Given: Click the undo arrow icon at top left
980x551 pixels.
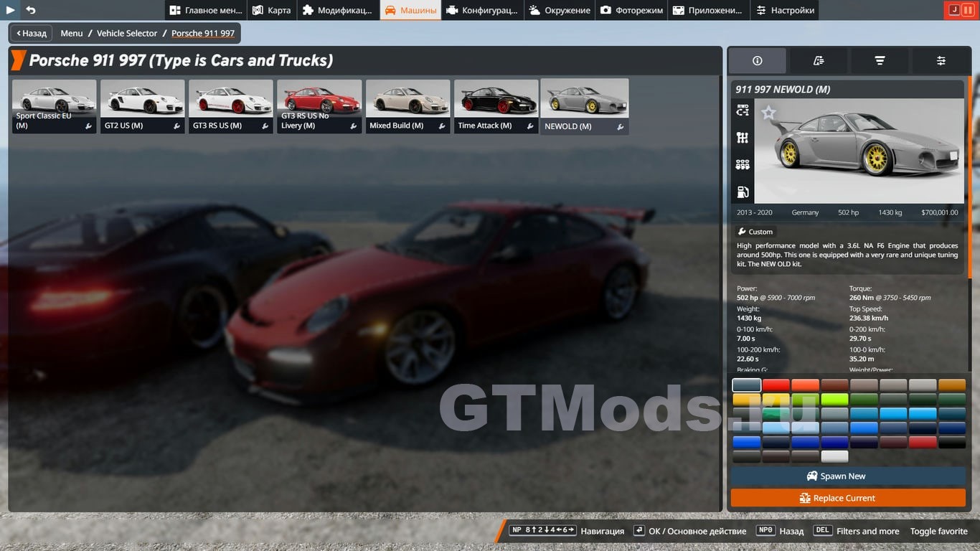Looking at the screenshot, I should 30,10.
